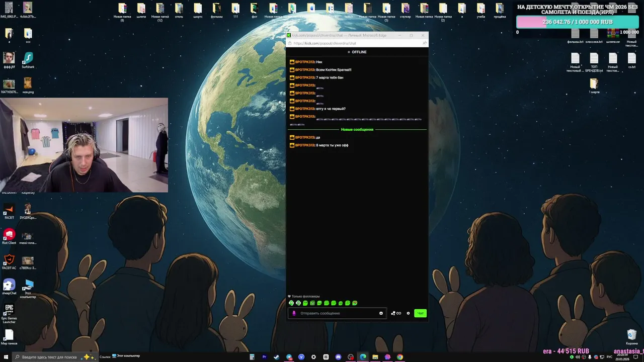Click the webcam overlay window

[84, 145]
